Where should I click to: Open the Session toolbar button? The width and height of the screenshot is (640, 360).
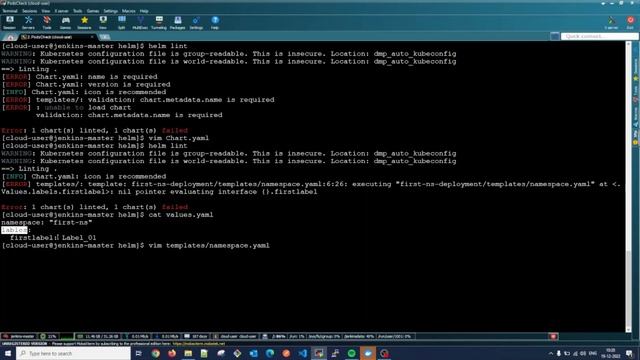pos(9,22)
